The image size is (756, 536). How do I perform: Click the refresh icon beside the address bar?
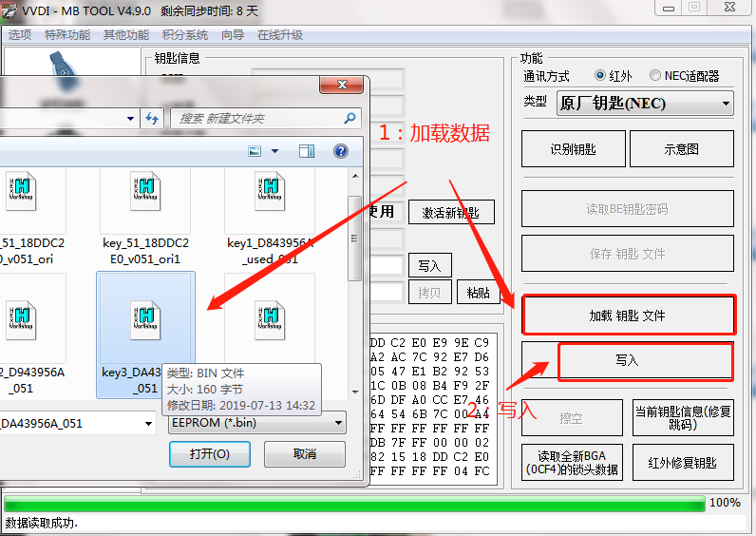(x=152, y=118)
